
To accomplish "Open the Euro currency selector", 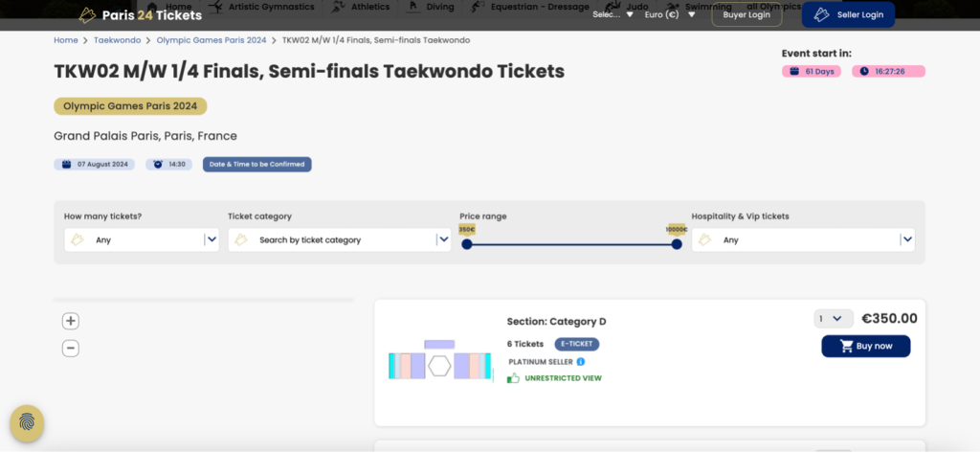I will (x=670, y=14).
